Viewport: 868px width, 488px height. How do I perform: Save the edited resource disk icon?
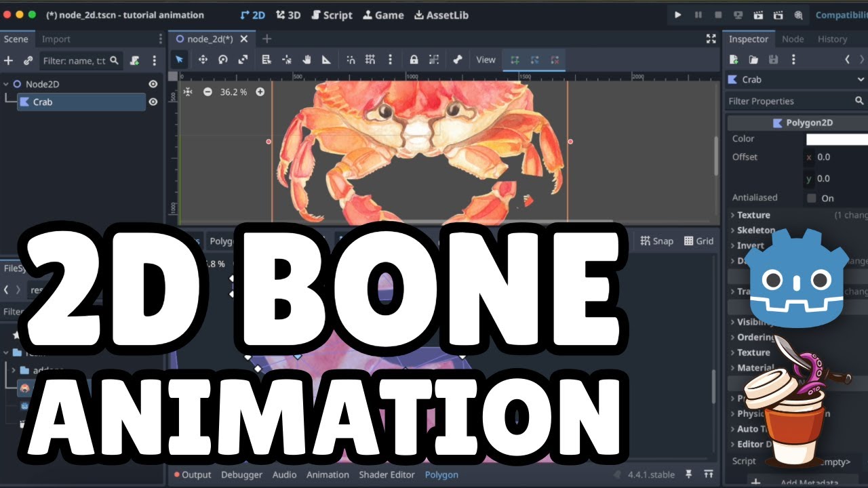[774, 60]
